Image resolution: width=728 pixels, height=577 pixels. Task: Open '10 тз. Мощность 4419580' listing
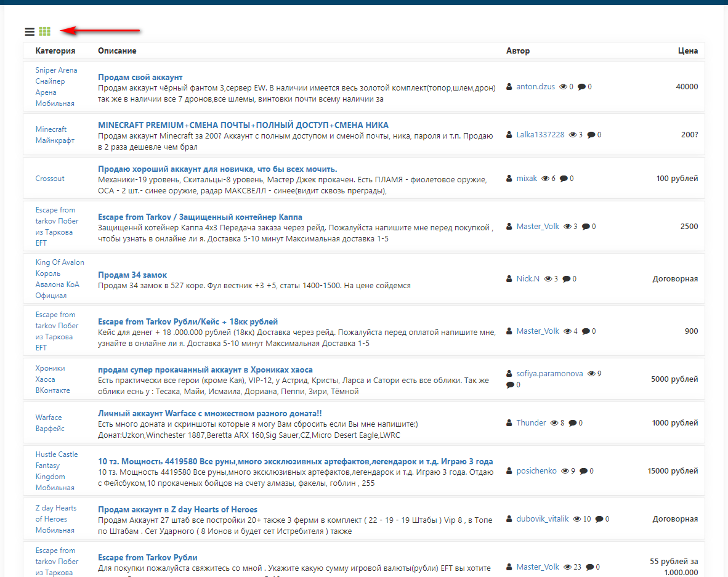[295, 461]
